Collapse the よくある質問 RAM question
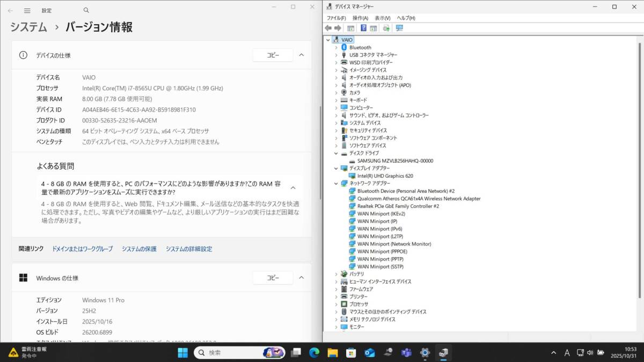Viewport: 644px width, 362px height. pyautogui.click(x=293, y=188)
